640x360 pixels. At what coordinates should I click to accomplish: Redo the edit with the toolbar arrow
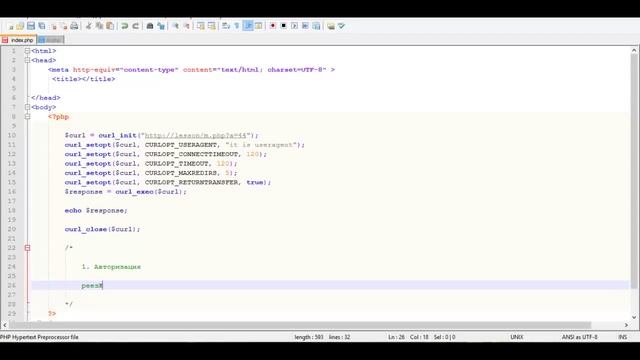[x=136, y=26]
